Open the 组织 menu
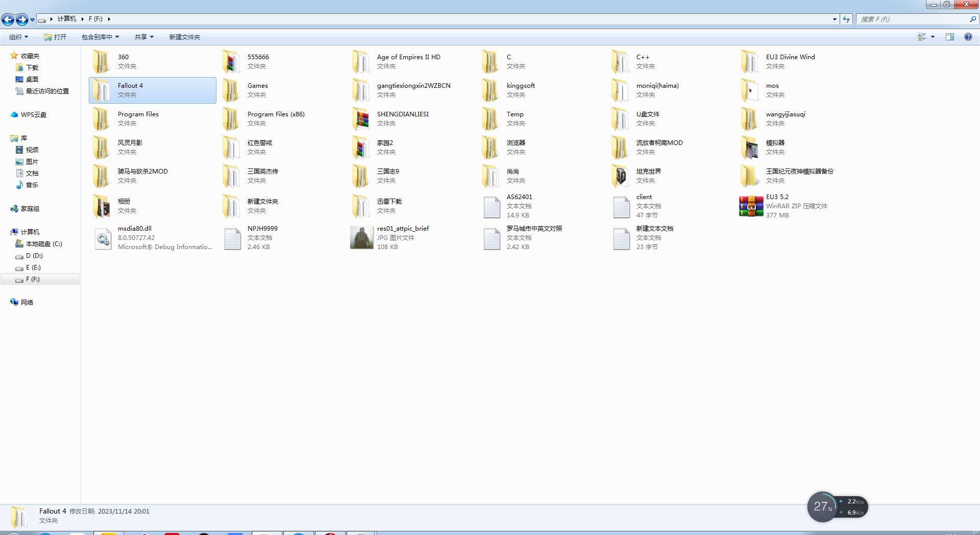Image resolution: width=980 pixels, height=535 pixels. tap(18, 37)
